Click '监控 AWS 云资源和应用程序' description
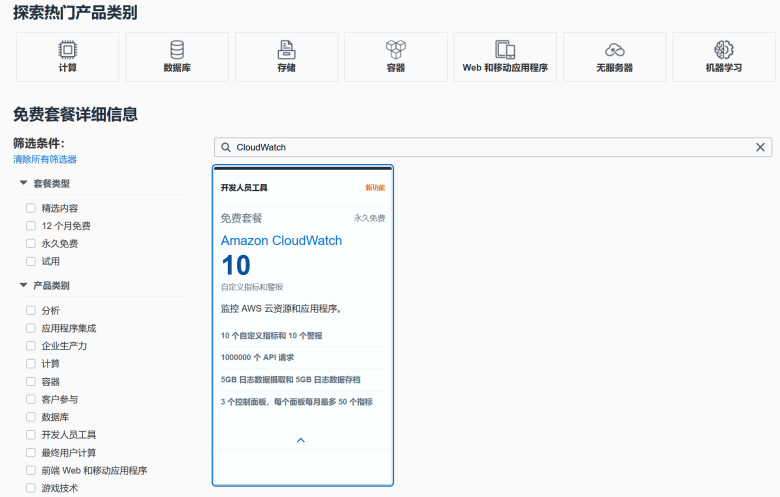Image resolution: width=780 pixels, height=497 pixels. click(282, 309)
